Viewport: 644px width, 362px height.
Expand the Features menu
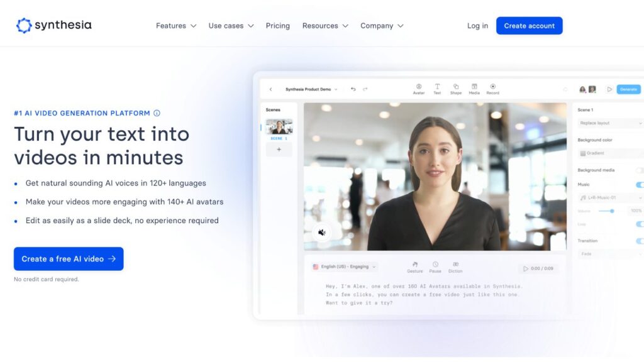tap(176, 26)
